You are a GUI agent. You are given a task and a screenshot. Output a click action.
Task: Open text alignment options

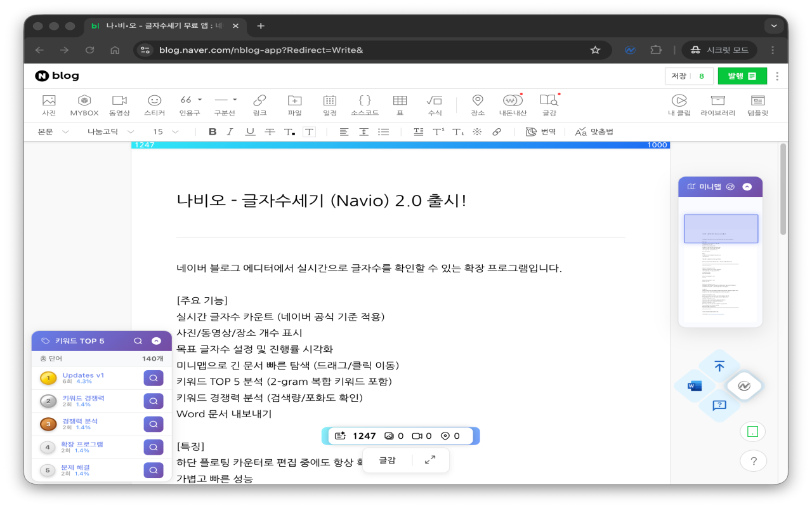pos(344,131)
